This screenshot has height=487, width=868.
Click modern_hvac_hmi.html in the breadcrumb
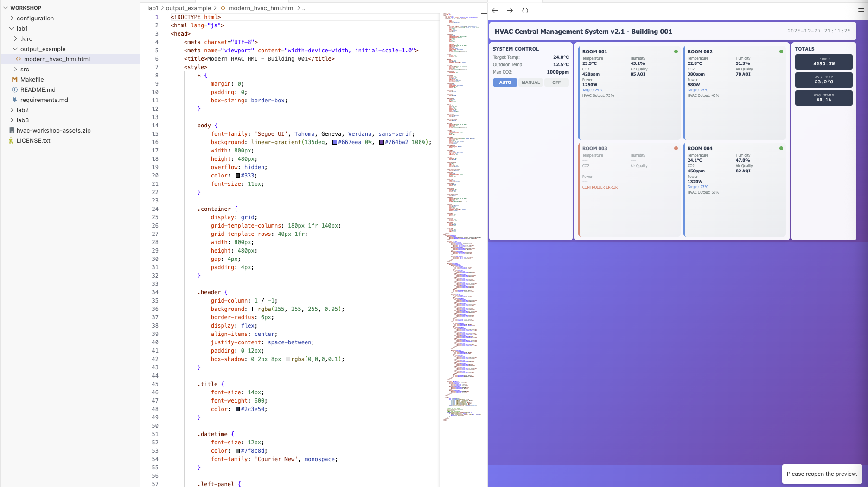(261, 8)
